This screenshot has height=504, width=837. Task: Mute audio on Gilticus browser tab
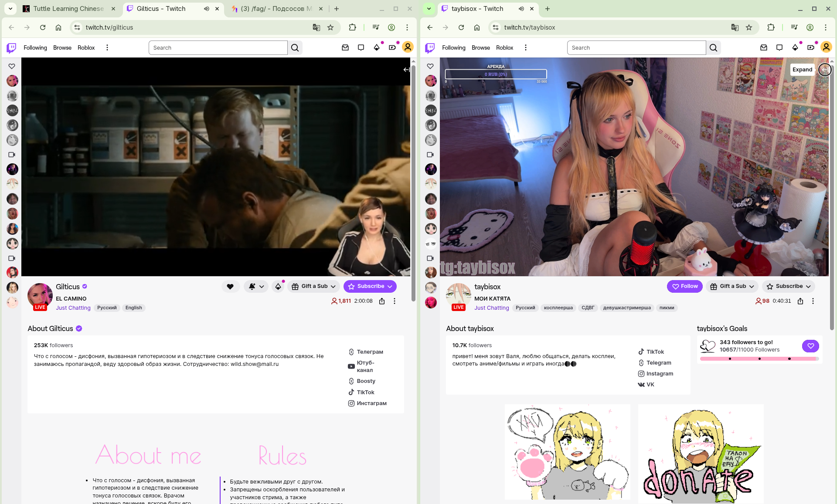(207, 9)
